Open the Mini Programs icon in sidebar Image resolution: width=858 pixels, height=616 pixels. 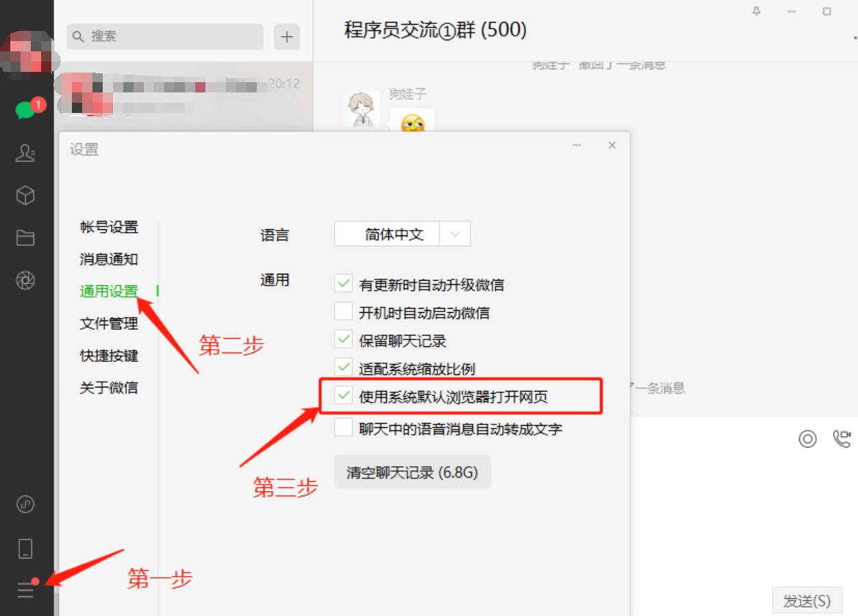(25, 505)
